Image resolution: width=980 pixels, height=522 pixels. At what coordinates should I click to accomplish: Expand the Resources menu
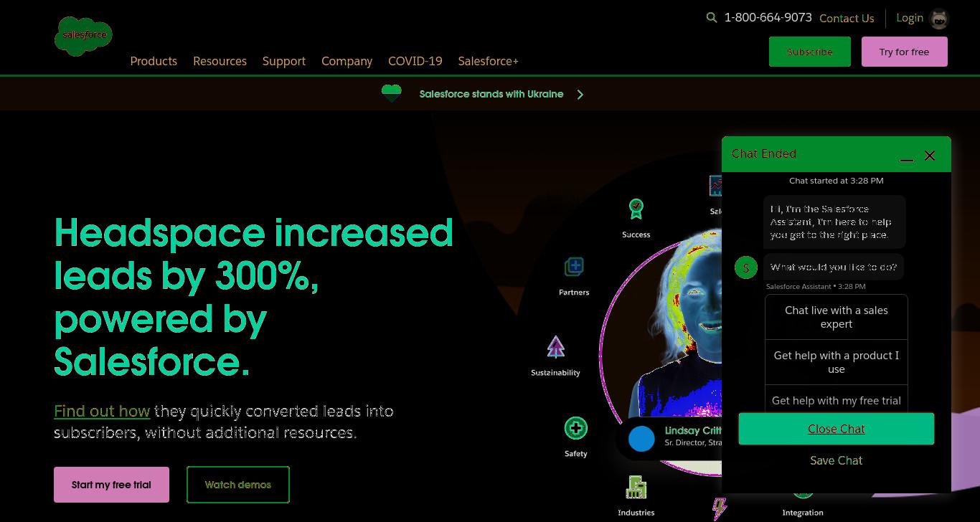tap(220, 61)
